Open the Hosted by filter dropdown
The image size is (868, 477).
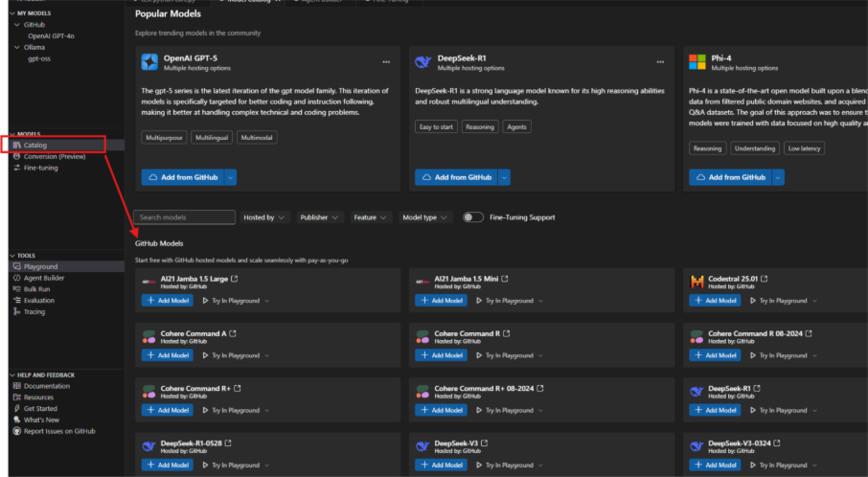pos(264,217)
